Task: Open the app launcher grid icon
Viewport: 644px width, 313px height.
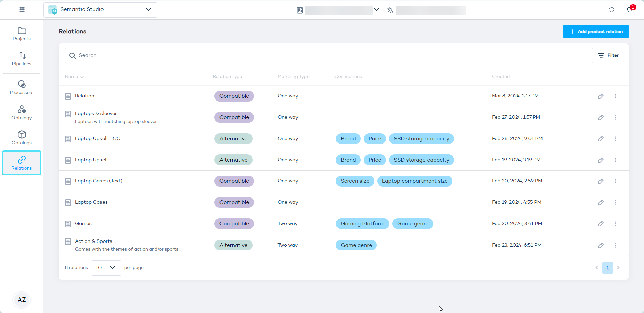Action: 22,10
